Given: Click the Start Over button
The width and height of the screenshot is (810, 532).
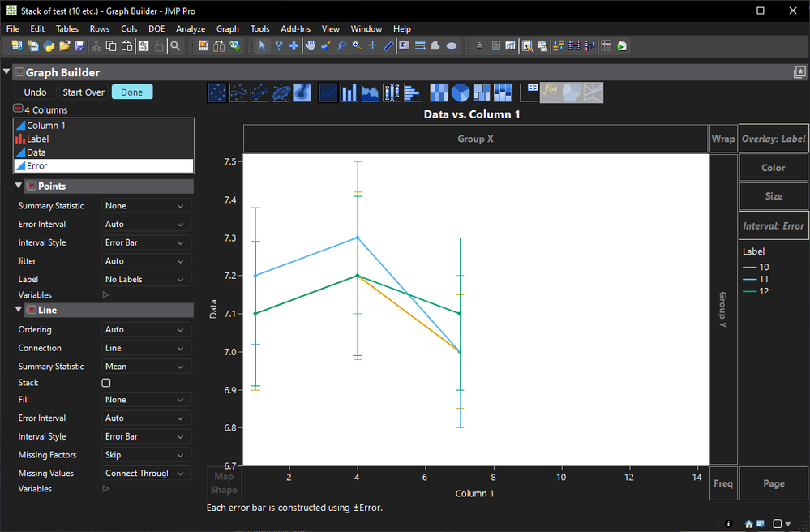Looking at the screenshot, I should point(84,92).
